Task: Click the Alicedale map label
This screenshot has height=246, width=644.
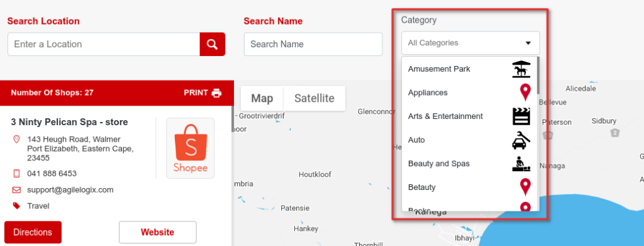Action: coord(580,88)
